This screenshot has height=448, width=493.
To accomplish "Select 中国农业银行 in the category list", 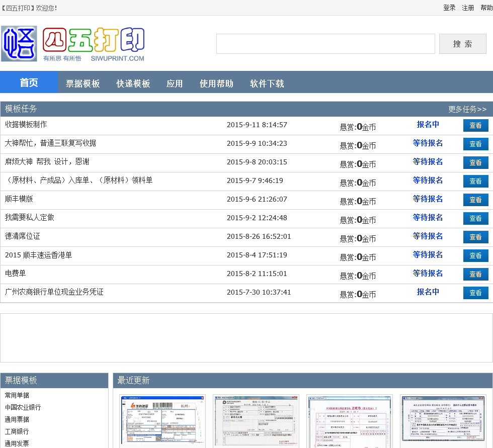I will [23, 407].
